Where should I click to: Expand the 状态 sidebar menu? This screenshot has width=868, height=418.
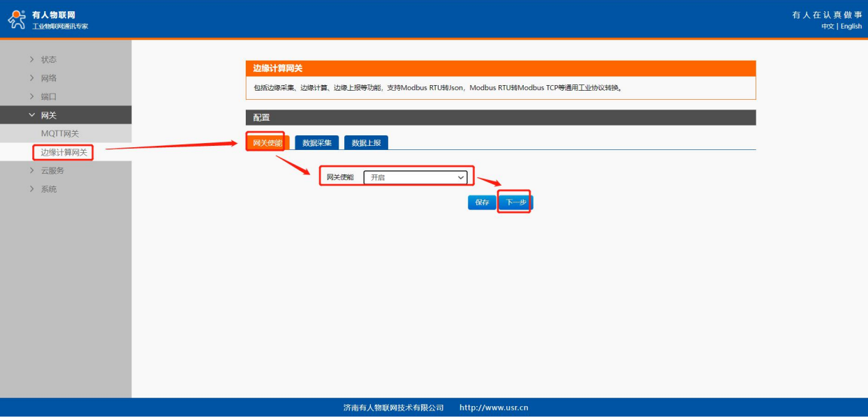[x=48, y=59]
